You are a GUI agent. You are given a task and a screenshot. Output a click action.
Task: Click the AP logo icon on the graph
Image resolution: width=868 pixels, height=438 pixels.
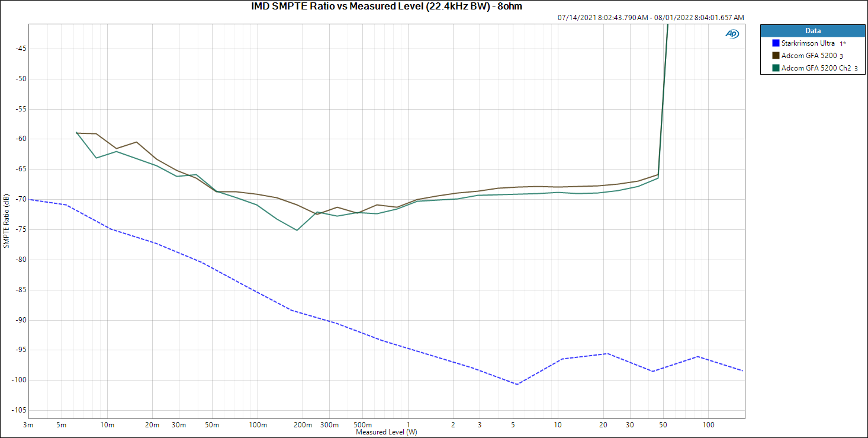click(x=732, y=34)
